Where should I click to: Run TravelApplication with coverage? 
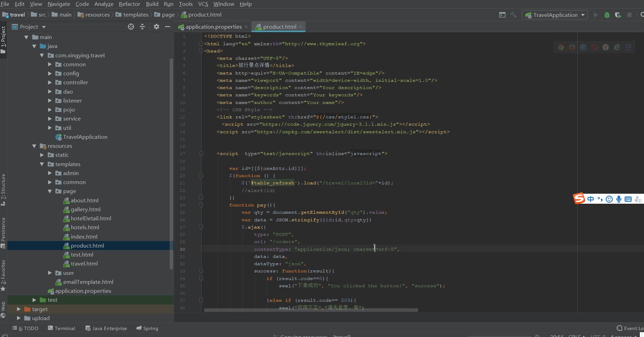click(618, 15)
